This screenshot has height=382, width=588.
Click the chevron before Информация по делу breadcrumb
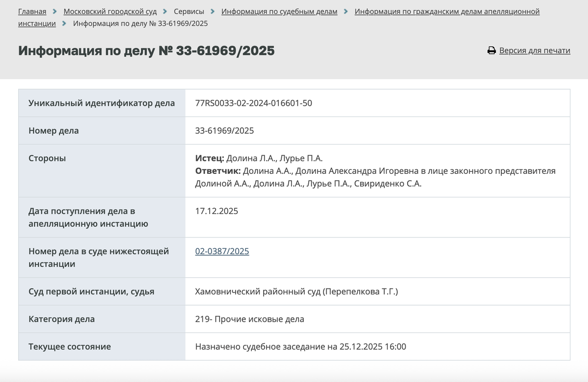click(64, 23)
